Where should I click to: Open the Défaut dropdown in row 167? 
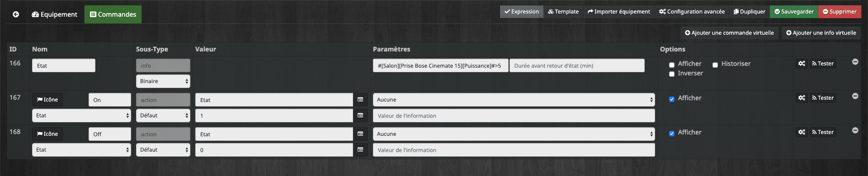163,116
